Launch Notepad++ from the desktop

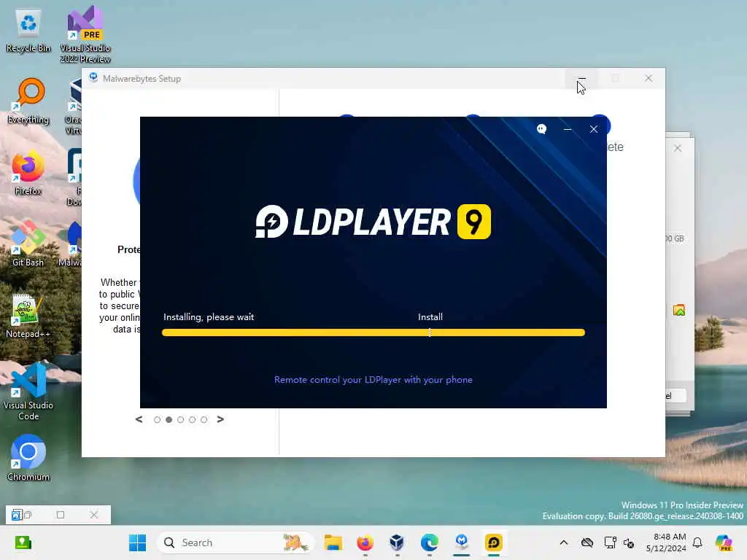coord(28,316)
